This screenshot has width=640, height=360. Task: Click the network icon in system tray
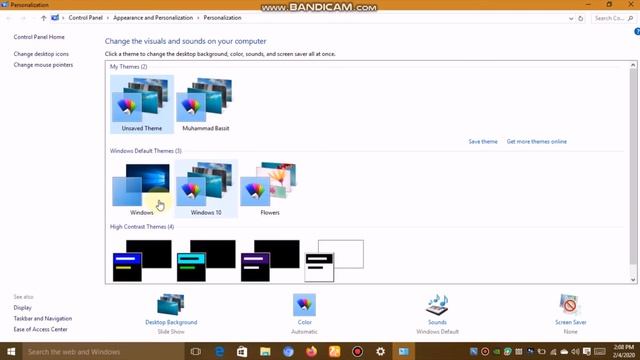tap(553, 351)
